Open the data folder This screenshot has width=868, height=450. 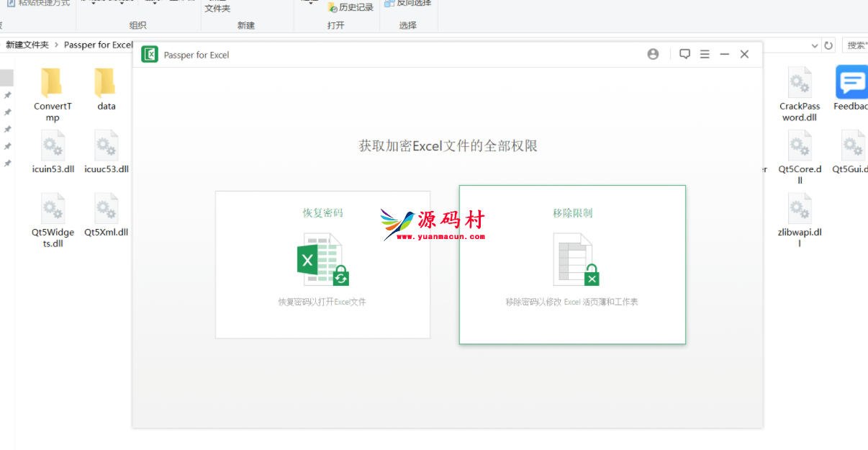point(106,90)
